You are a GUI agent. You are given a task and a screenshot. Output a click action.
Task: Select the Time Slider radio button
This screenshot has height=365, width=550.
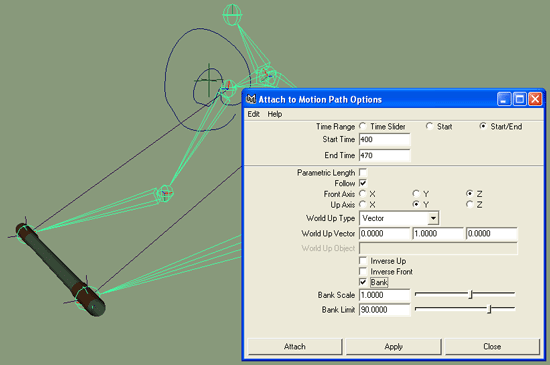click(x=363, y=126)
